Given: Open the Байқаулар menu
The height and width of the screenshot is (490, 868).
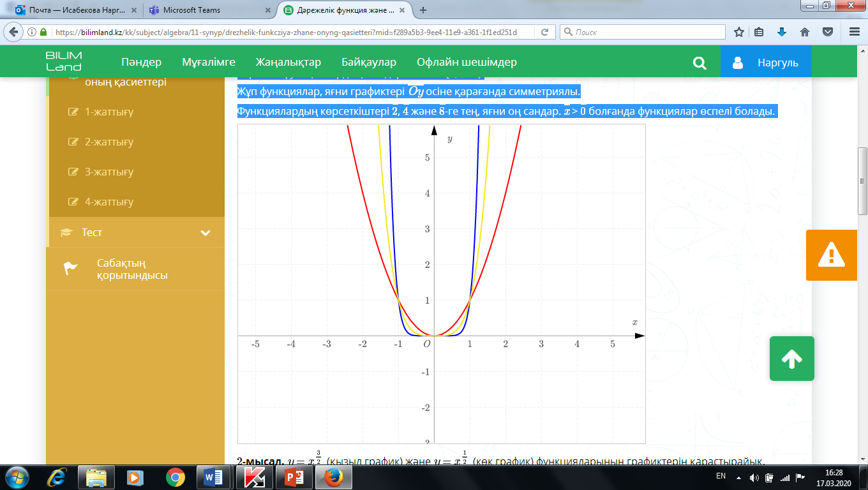Looking at the screenshot, I should click(x=369, y=63).
